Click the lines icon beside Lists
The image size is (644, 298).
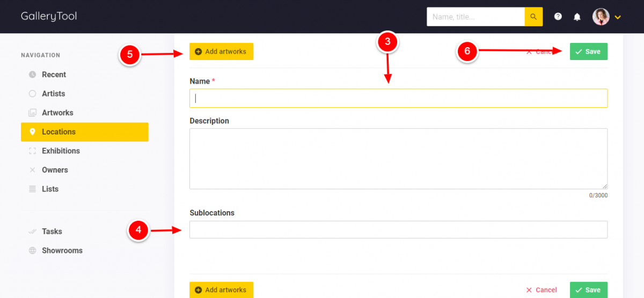32,189
